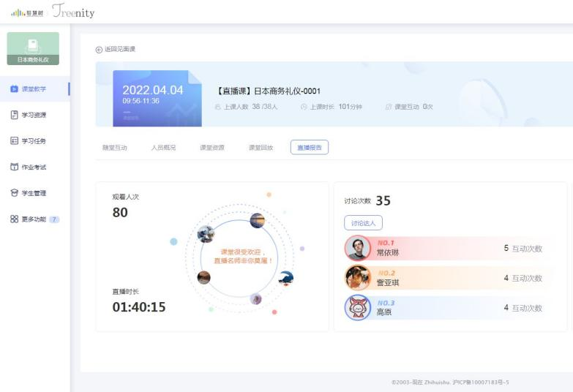This screenshot has height=392, width=573.
Task: Click the Treenity logo in the header
Action: coord(73,12)
